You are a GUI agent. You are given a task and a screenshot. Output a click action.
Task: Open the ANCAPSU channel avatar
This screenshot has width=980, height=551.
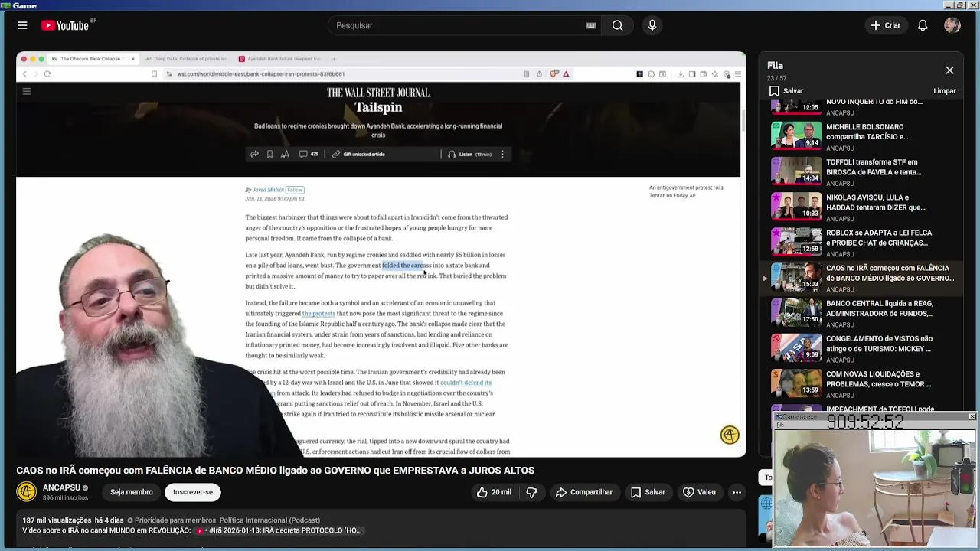(27, 491)
